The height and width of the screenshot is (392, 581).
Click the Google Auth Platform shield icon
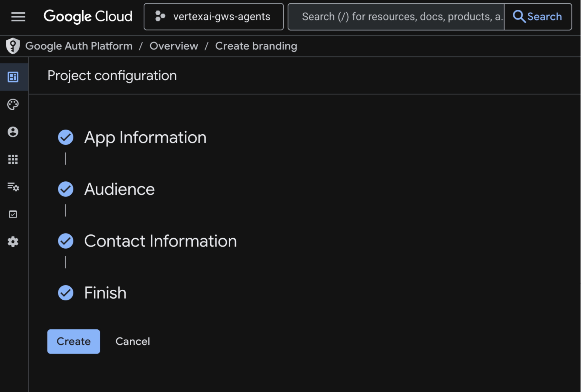coord(13,46)
